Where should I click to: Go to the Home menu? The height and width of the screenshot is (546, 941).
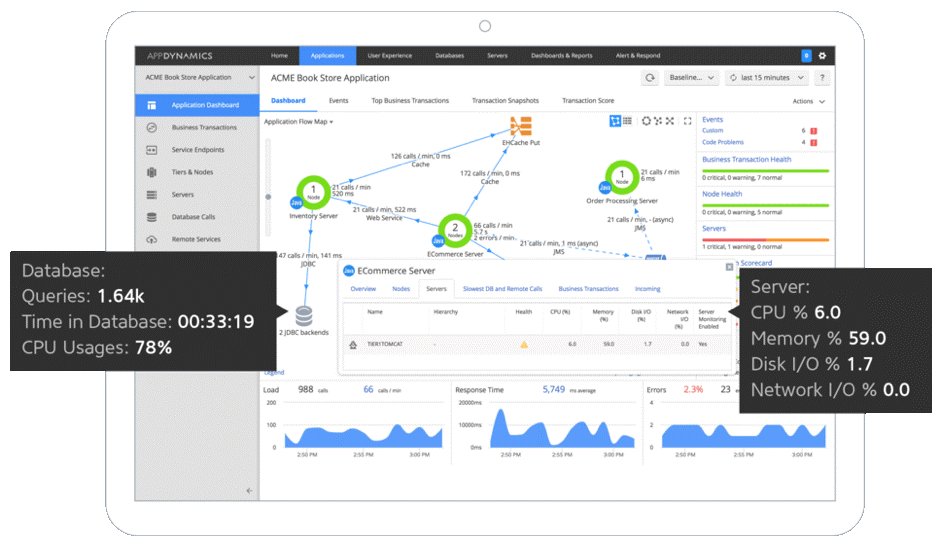279,55
